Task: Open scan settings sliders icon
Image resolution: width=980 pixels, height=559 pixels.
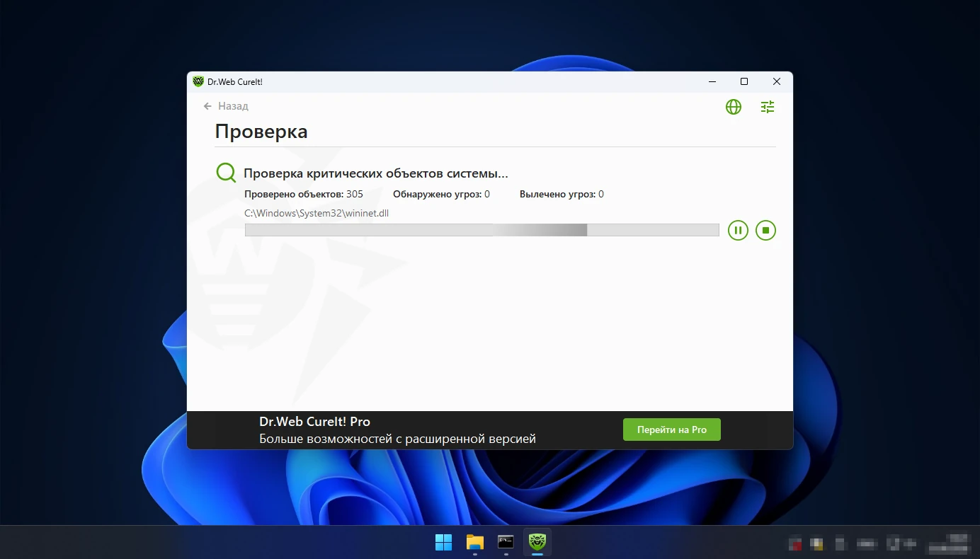Action: (x=768, y=107)
